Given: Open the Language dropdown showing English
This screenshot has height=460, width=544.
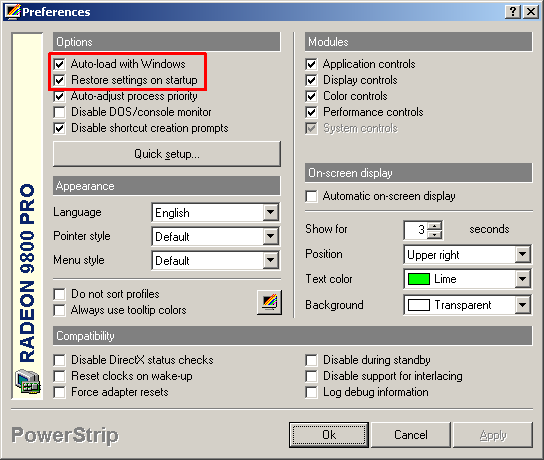Looking at the screenshot, I should click(216, 212).
